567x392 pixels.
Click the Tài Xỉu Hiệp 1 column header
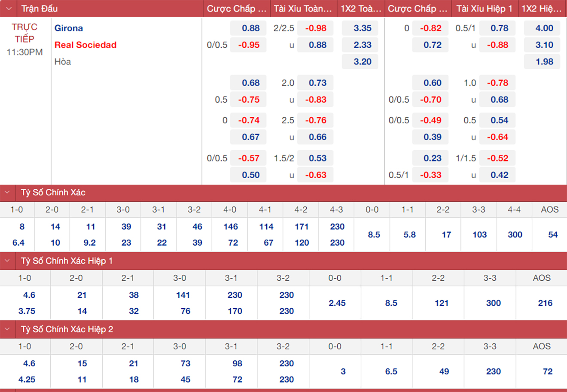(x=484, y=9)
